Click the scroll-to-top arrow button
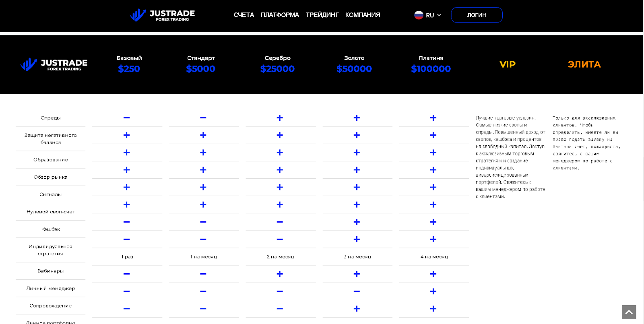The width and height of the screenshot is (644, 324). [629, 312]
